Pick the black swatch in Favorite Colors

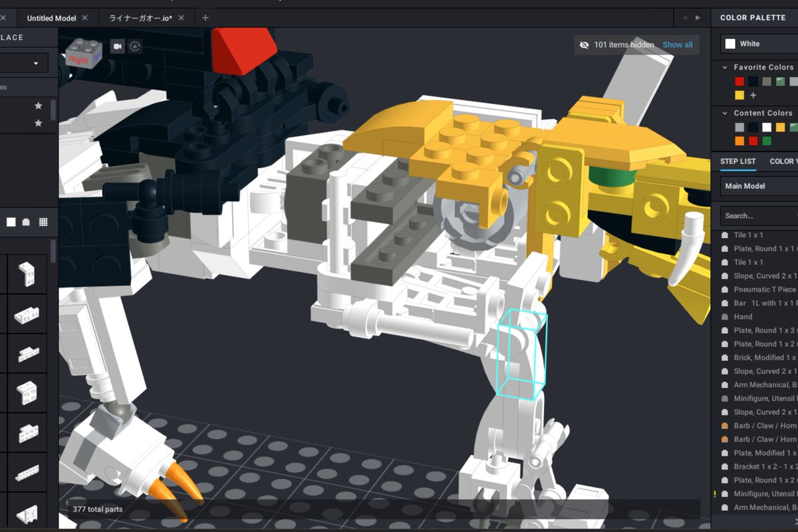point(753,82)
